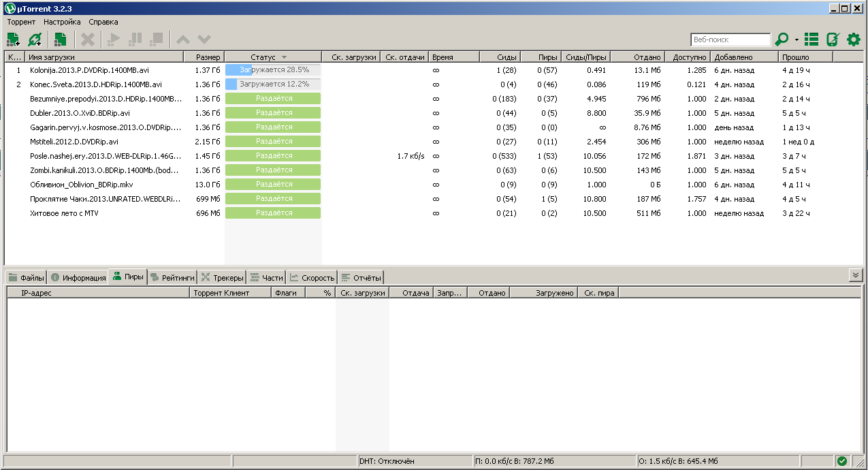Sort peers by Торрент Клиент column
The image size is (868, 470).
coord(230,293)
